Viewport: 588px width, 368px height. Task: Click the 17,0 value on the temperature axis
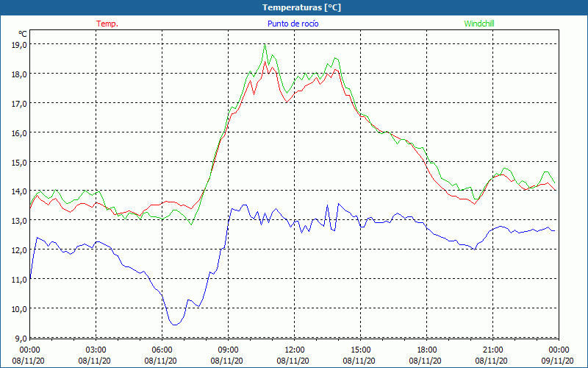tap(19, 103)
